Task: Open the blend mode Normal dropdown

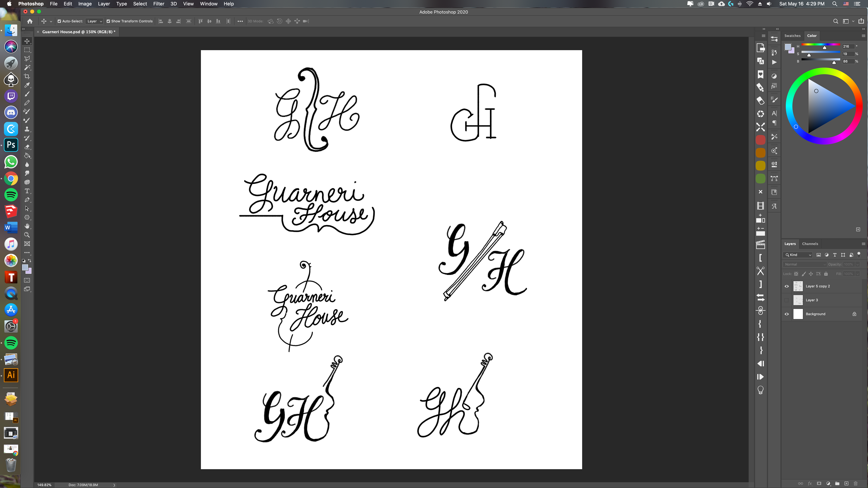Action: tap(804, 264)
